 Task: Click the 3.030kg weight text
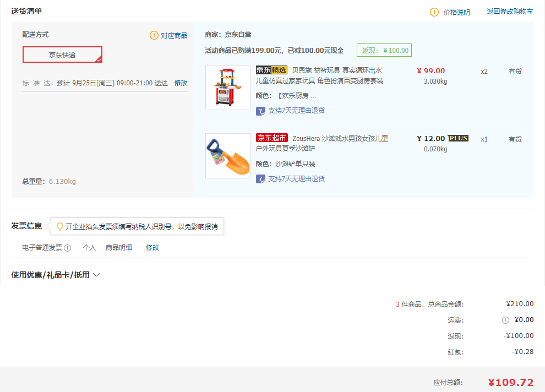435,81
